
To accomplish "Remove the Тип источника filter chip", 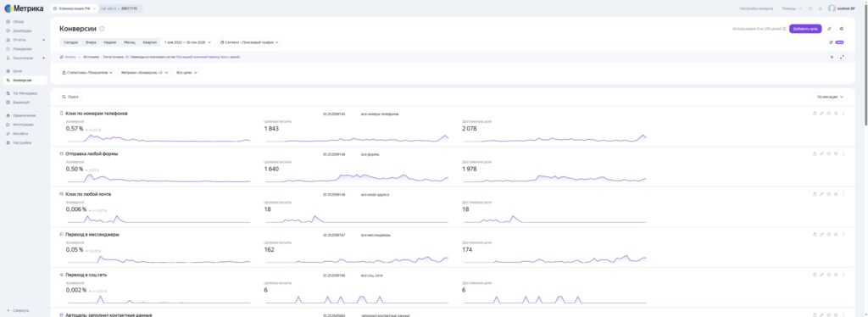I will point(127,57).
